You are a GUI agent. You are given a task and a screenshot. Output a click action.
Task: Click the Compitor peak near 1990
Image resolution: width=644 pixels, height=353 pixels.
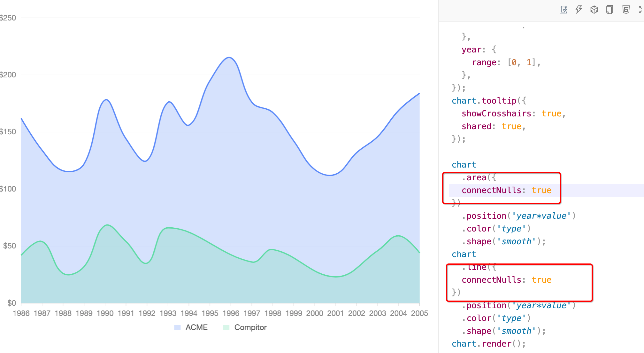click(x=107, y=225)
